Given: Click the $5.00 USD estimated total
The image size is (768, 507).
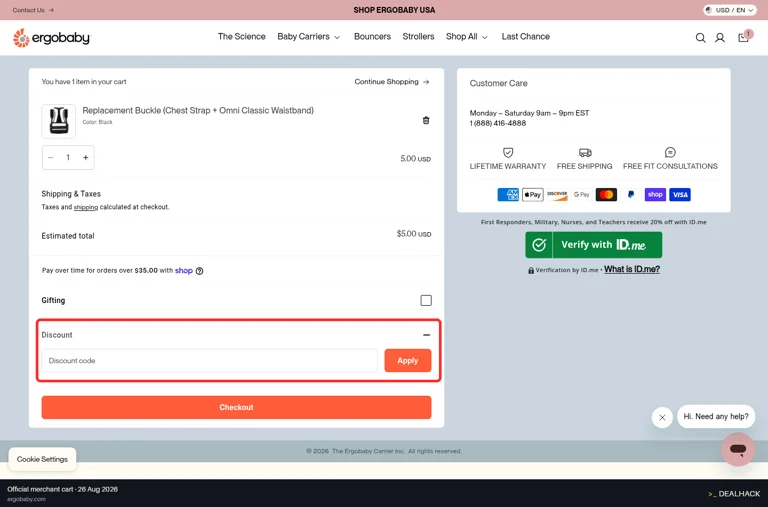Looking at the screenshot, I should 414,234.
